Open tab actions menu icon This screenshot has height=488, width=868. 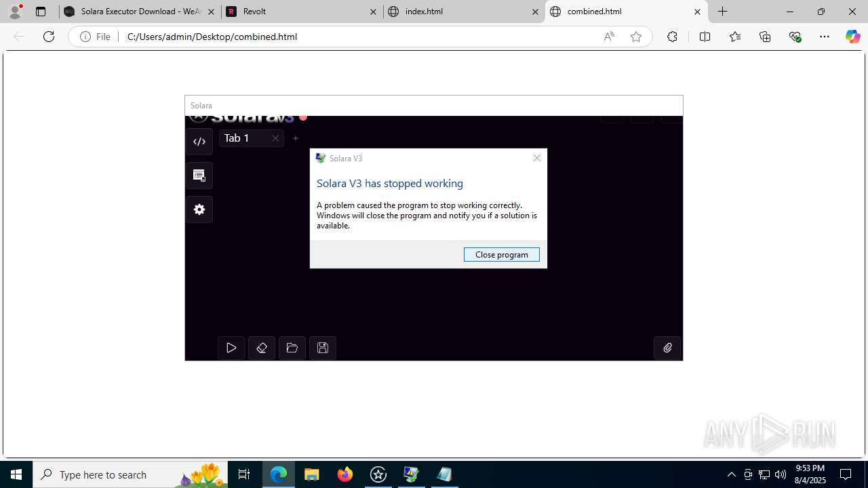(41, 12)
